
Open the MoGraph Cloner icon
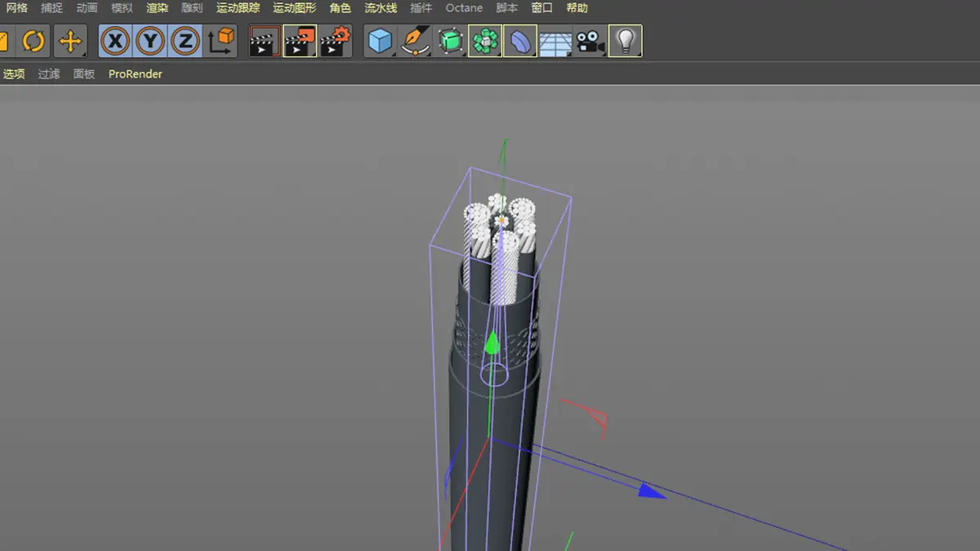point(485,41)
